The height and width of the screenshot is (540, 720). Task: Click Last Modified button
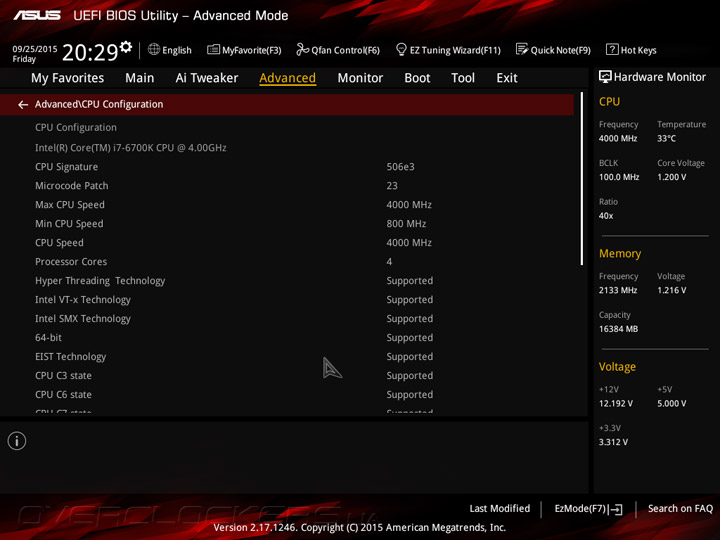(500, 508)
